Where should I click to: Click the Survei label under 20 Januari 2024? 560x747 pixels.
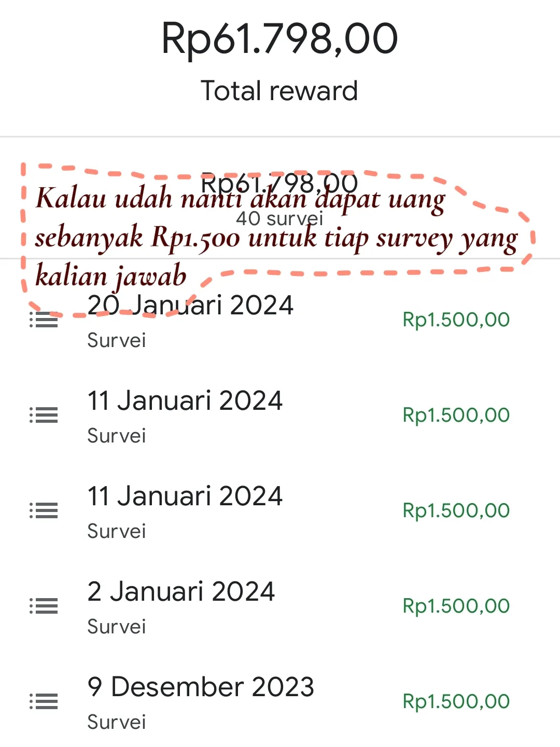[x=117, y=340]
